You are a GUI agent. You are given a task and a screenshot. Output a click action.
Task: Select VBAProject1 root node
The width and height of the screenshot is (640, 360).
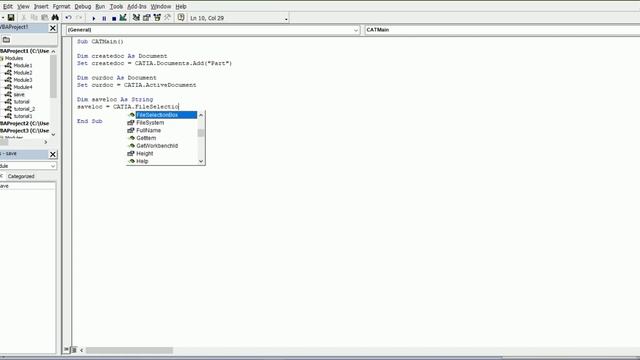(x=24, y=51)
